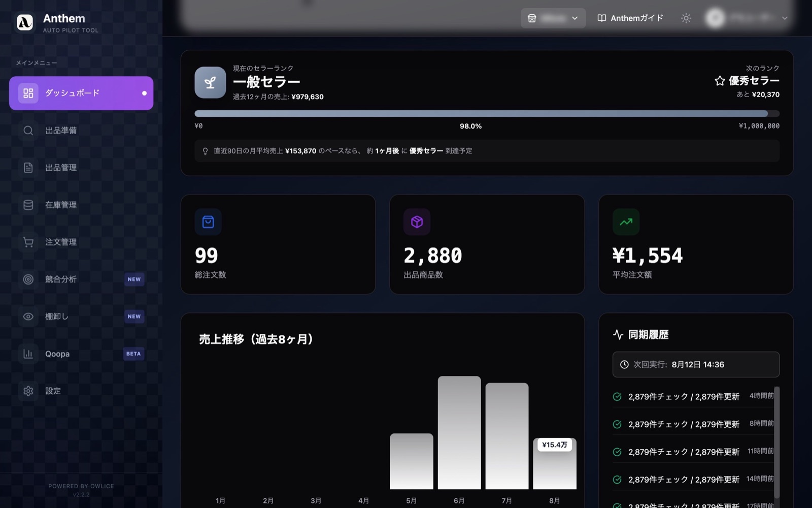Click the 6月 sales bar in chart
Screen dimensions: 812x508
tap(459, 433)
